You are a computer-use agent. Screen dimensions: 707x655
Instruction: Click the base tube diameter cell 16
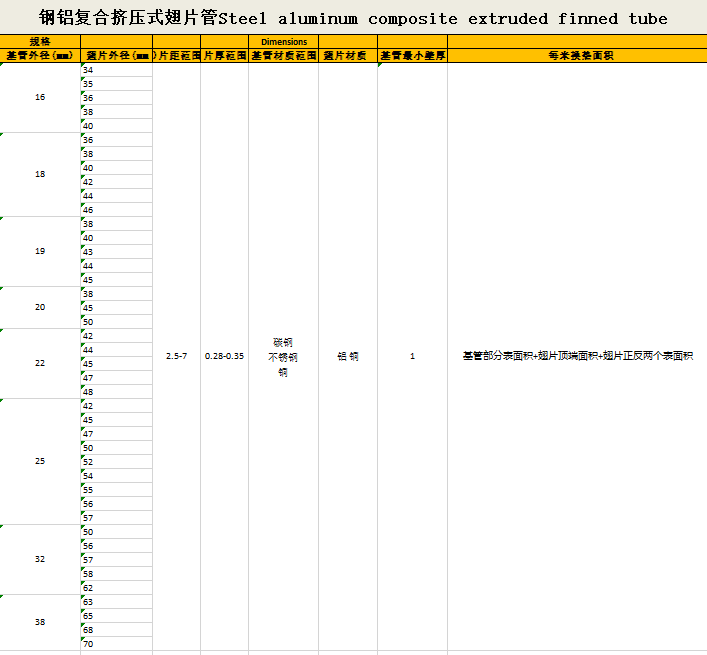(40, 97)
